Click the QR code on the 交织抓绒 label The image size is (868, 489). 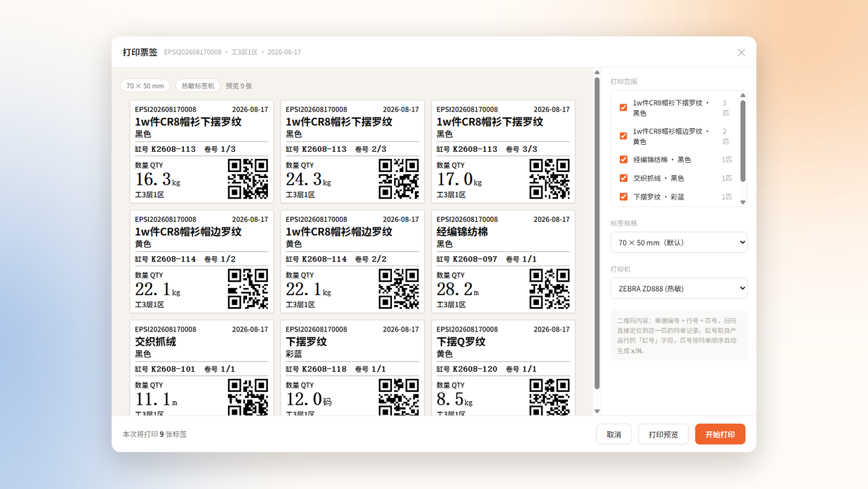coord(248,397)
